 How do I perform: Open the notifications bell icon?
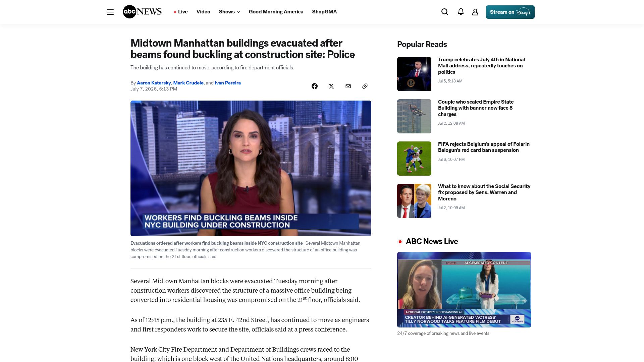[x=461, y=12]
